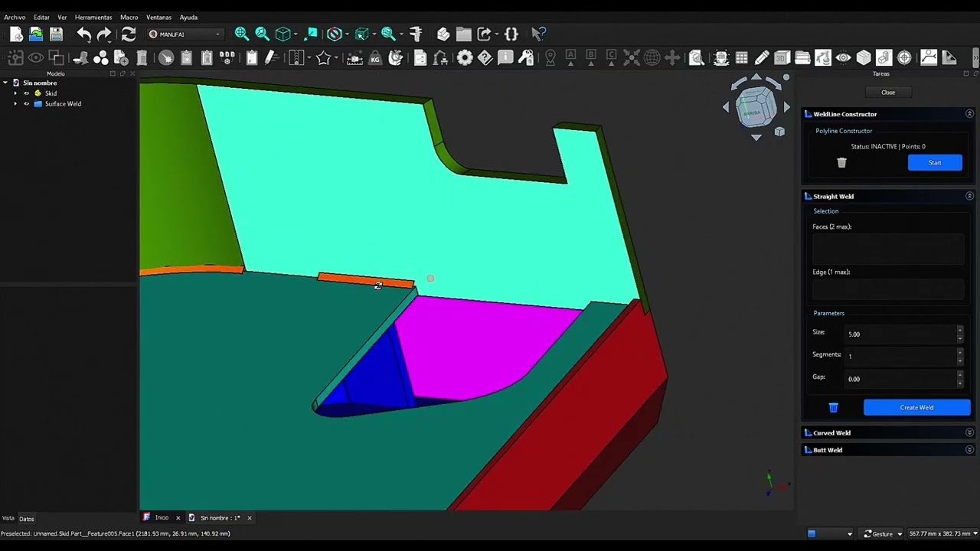Close the Tareas task panel
Image resolution: width=980 pixels, height=551 pixels.
888,93
